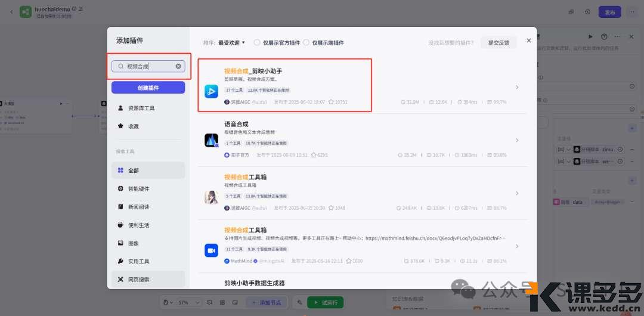
Task: Expand the 语音合成 plugin row
Action: tap(517, 140)
